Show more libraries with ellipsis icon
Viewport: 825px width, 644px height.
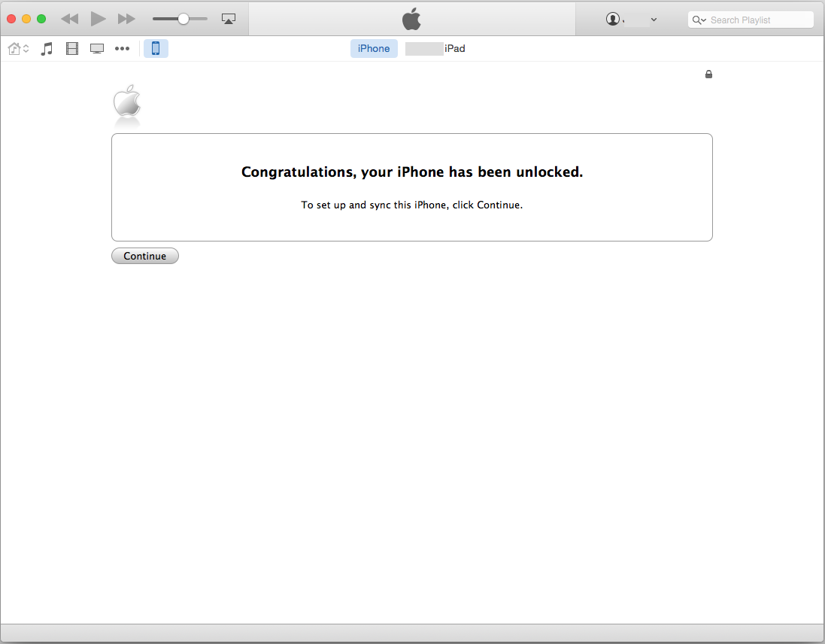[x=122, y=48]
